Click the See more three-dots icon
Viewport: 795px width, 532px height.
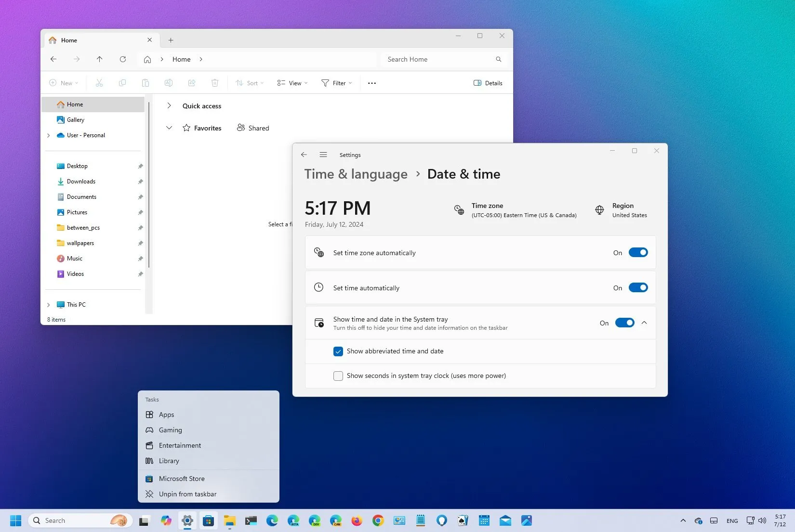tap(371, 83)
